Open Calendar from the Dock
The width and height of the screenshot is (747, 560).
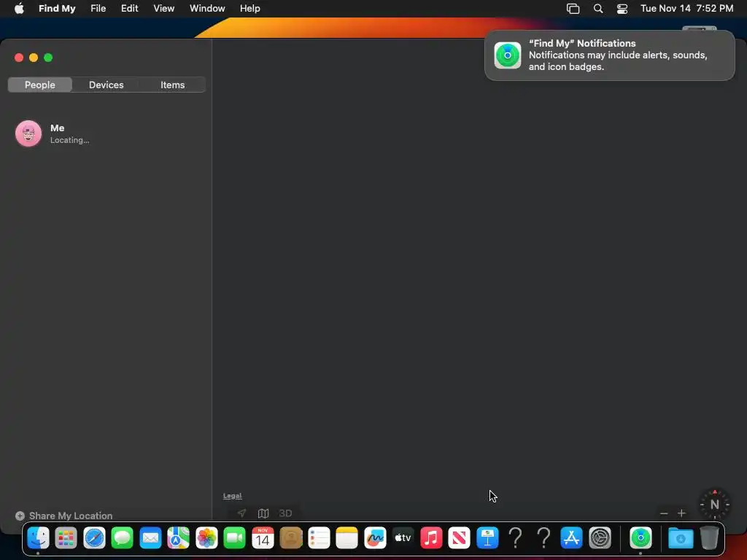(x=263, y=538)
